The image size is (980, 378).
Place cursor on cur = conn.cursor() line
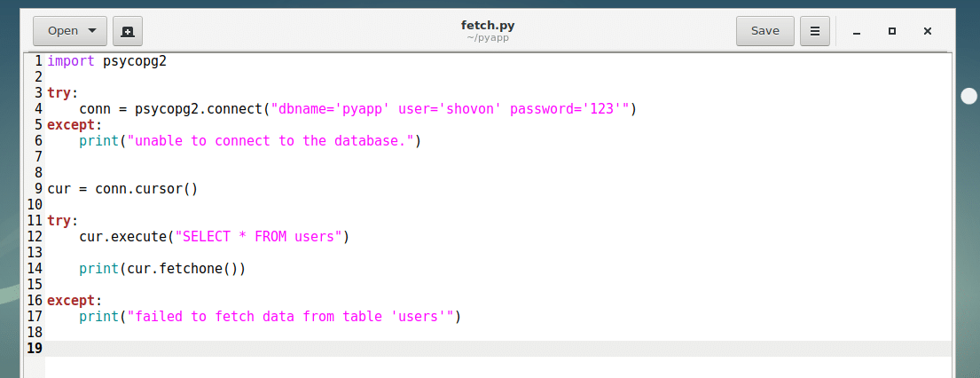point(122,189)
